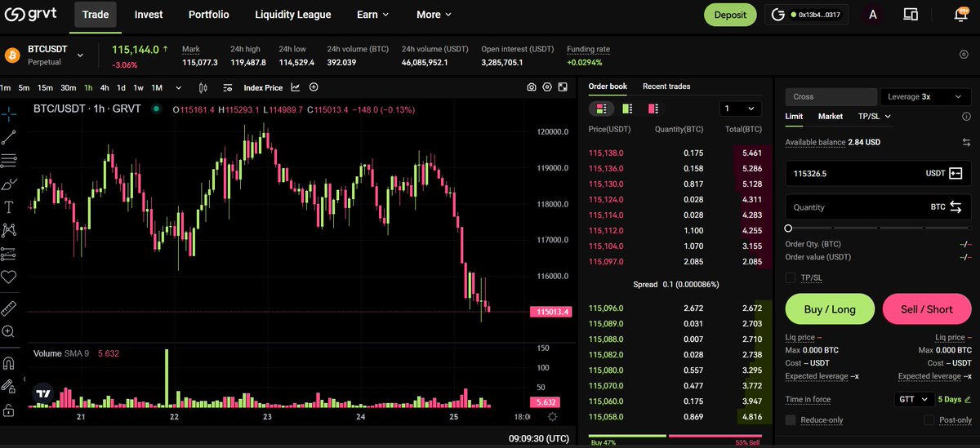
Task: Activate the zoom-in magnifier tool
Action: tap(9, 331)
